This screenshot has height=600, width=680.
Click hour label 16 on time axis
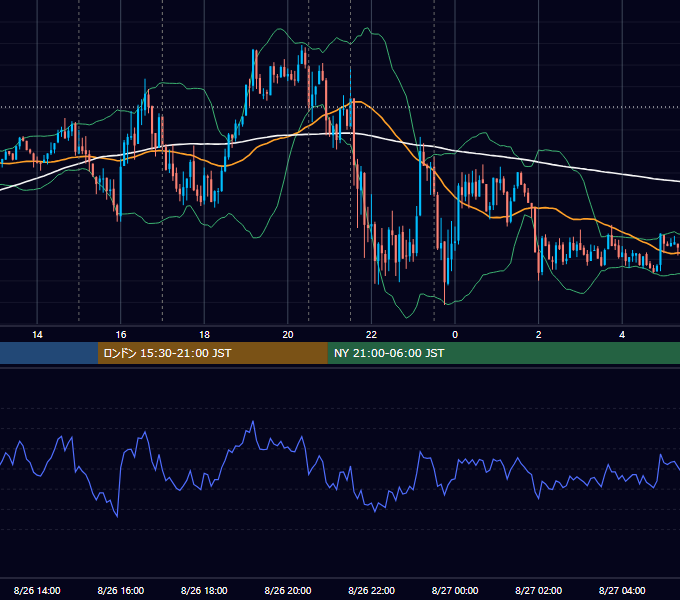coord(121,335)
